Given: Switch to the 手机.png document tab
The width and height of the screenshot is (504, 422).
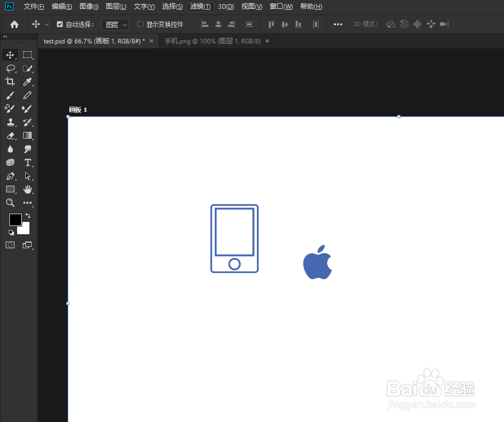Looking at the screenshot, I should pos(212,41).
